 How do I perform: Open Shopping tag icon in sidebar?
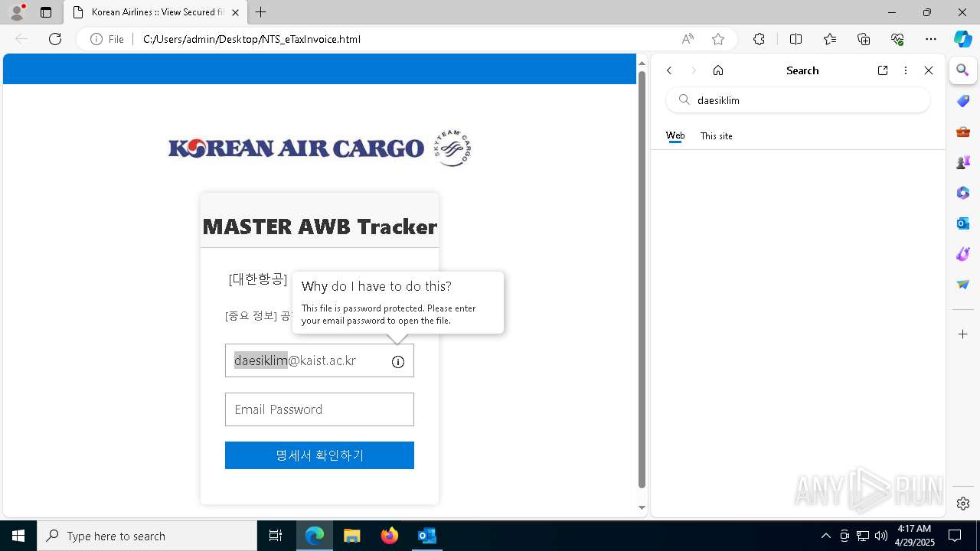pyautogui.click(x=963, y=101)
